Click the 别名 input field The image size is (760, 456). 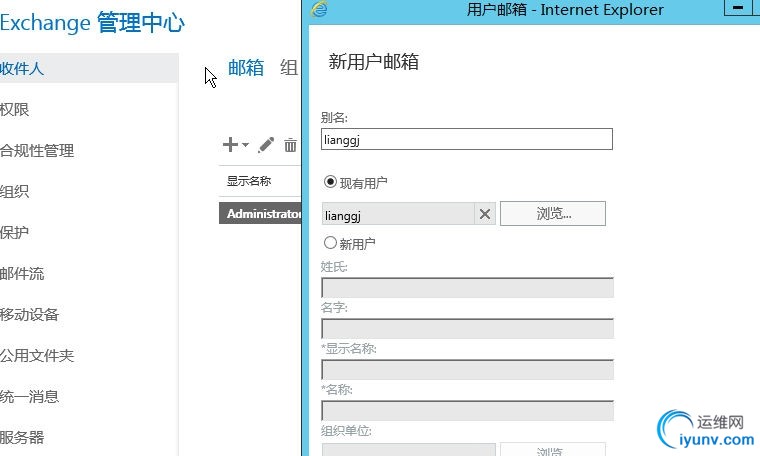467,139
